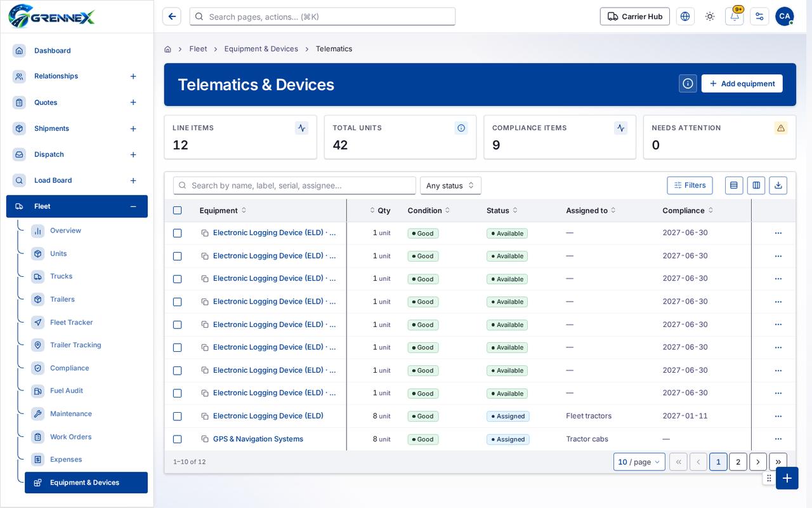Expand the Relationships sidebar section
812x508 pixels.
pyautogui.click(x=133, y=76)
